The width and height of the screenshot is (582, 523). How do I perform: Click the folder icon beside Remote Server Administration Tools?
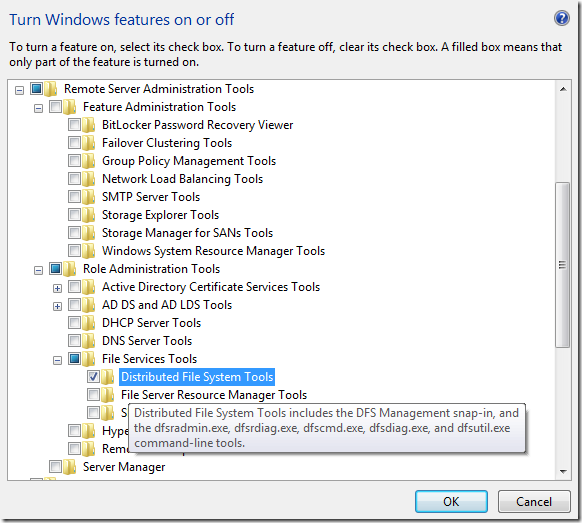pyautogui.click(x=51, y=89)
